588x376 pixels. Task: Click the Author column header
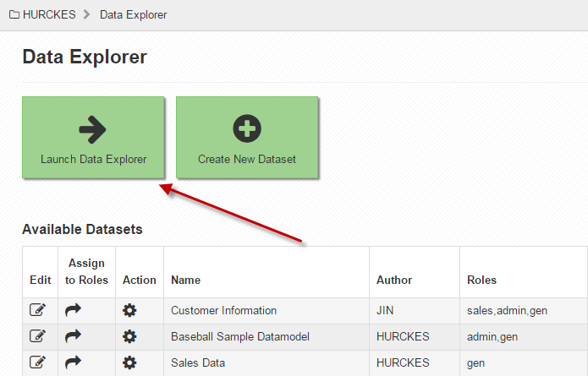click(394, 281)
